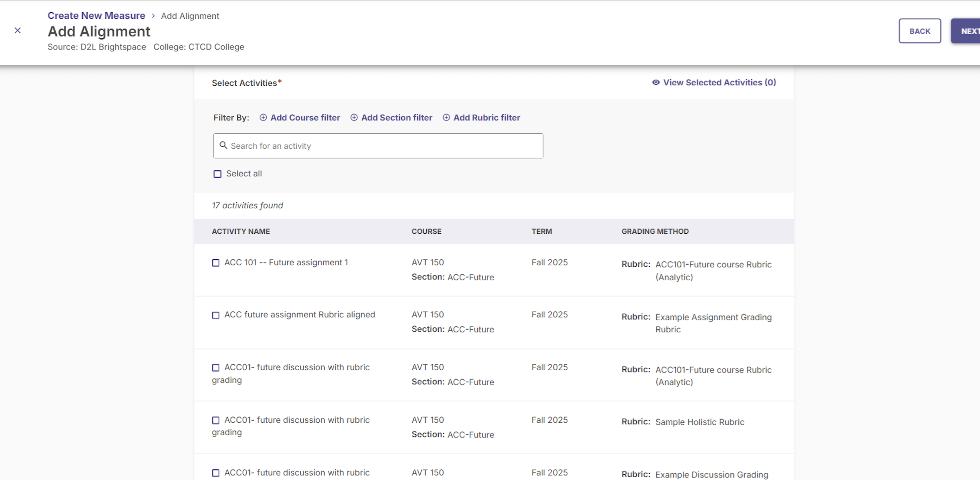980x480 pixels.
Task: Check ACC01 discussion with Sample Holistic Rubric
Action: pyautogui.click(x=216, y=420)
